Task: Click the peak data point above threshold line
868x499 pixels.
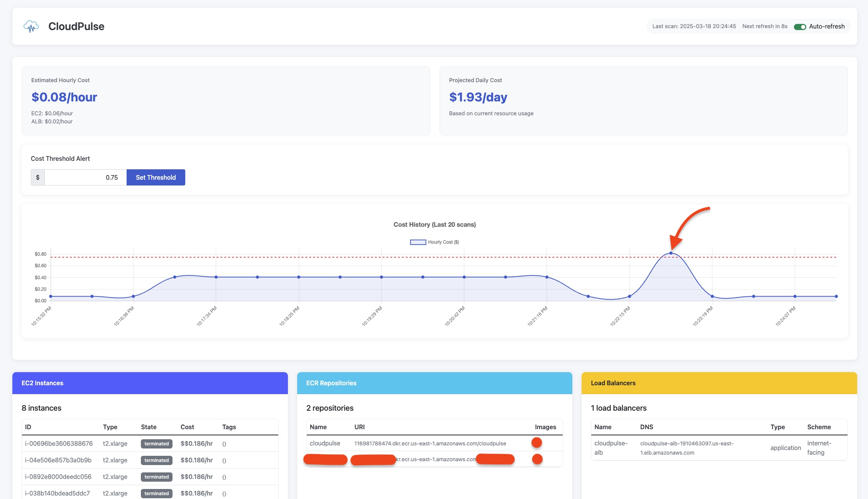Action: (671, 253)
